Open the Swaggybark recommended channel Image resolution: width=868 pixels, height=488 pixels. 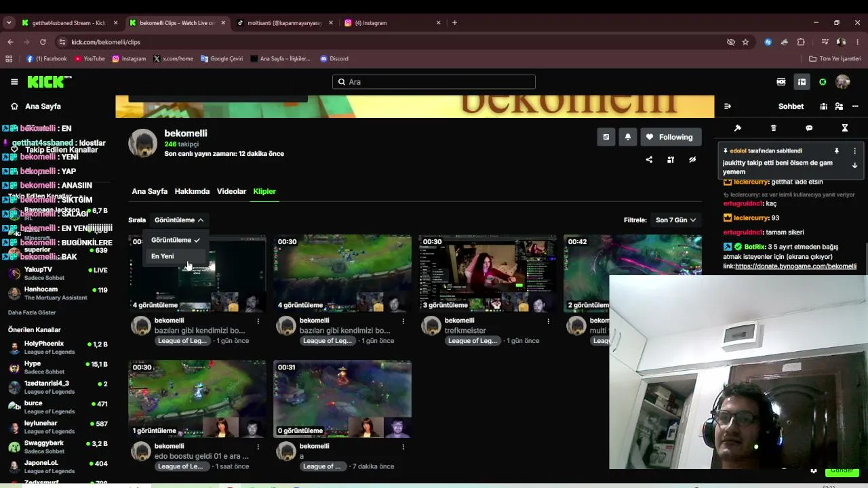[x=58, y=447]
